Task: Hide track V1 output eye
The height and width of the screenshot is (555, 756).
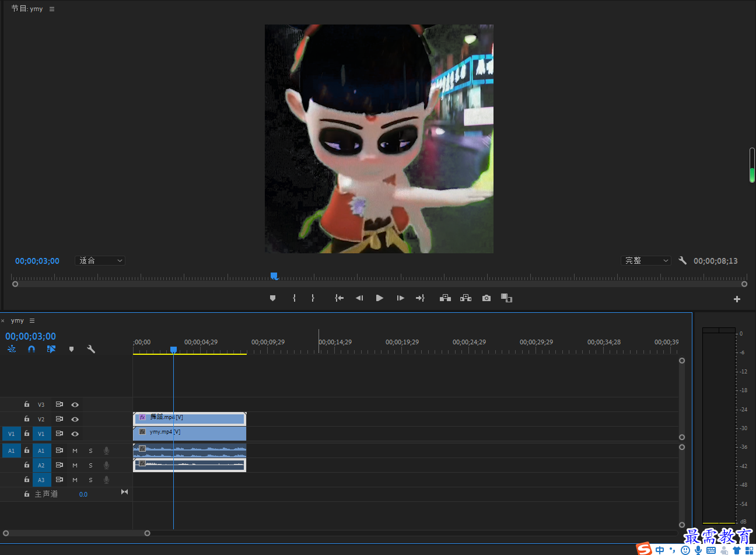Action: (75, 434)
